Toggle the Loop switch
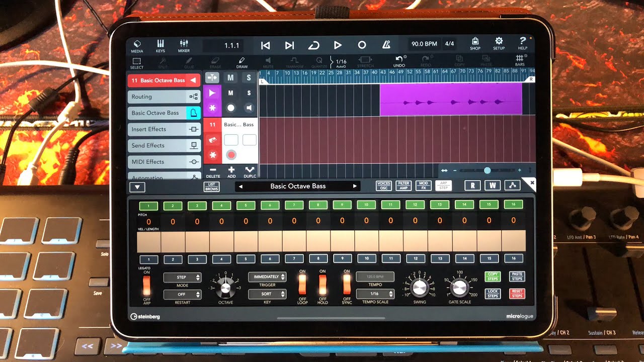Screen dimensions: 644x362 point(302,285)
